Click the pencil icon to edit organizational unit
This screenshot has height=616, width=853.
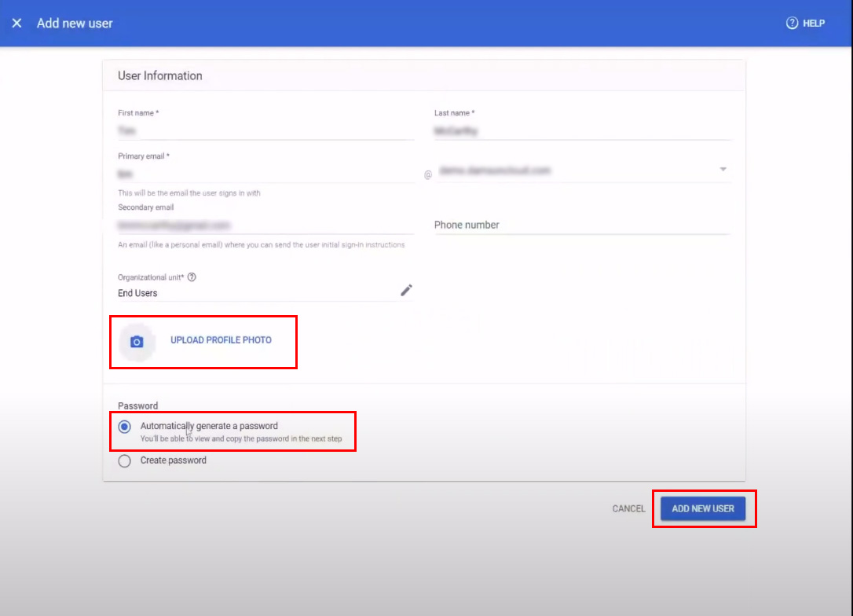click(x=406, y=290)
